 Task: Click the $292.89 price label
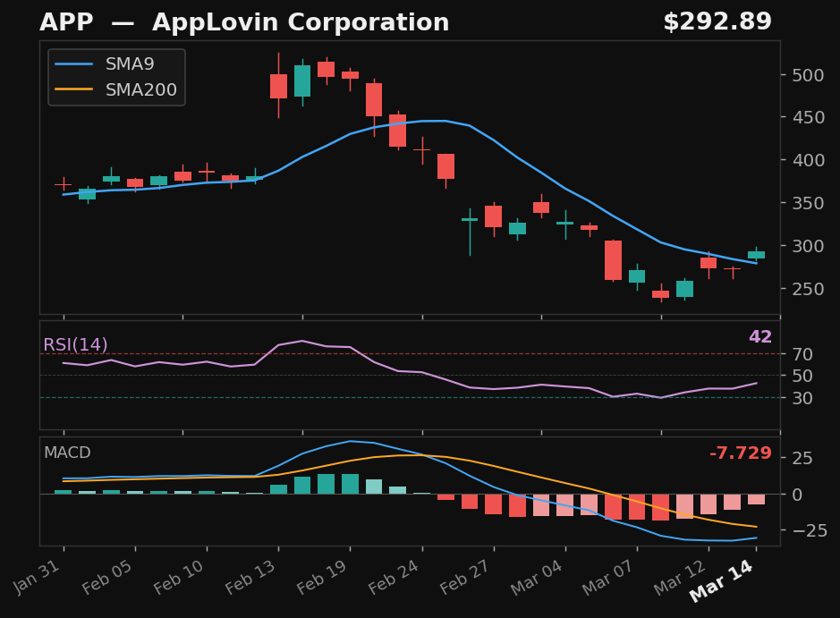pos(717,22)
